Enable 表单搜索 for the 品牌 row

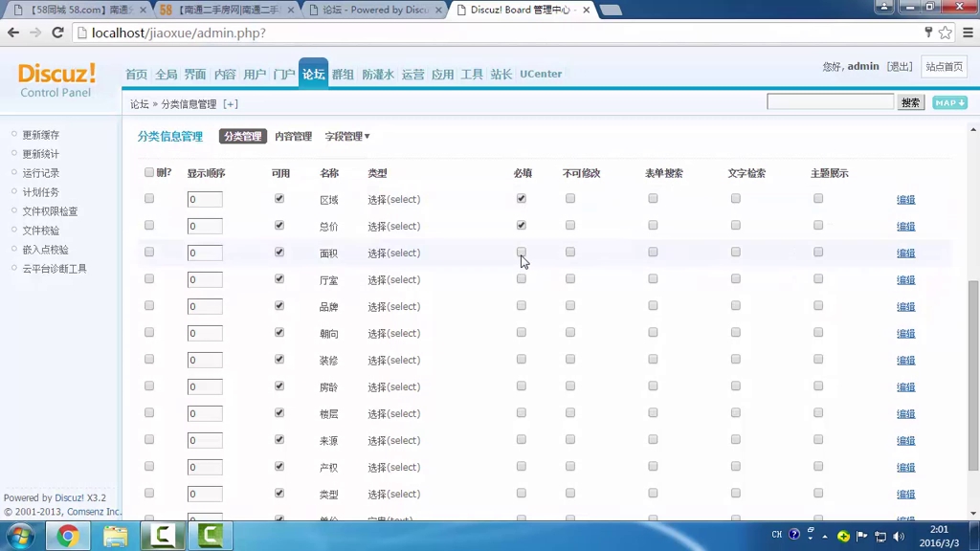[653, 306]
